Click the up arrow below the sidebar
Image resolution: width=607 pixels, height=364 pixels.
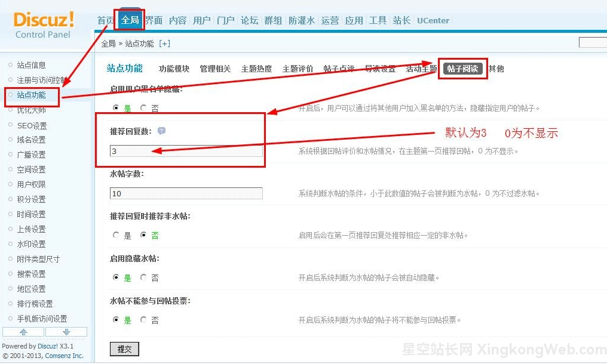coord(23,332)
